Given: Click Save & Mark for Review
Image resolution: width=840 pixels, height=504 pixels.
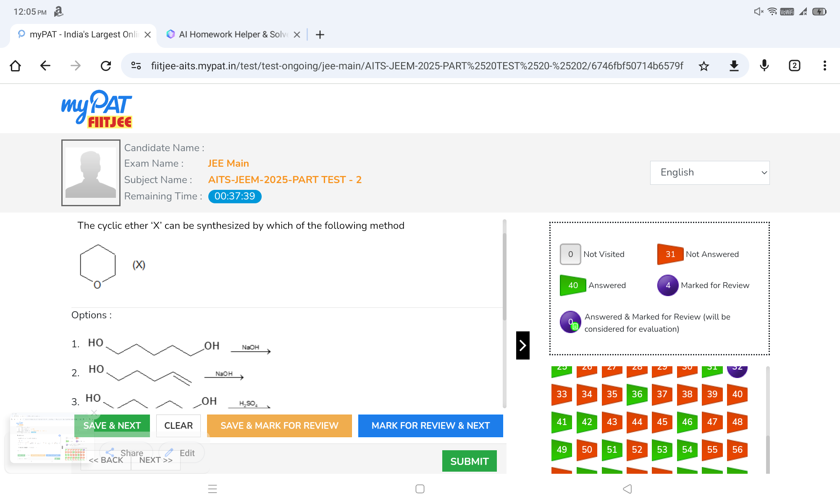Looking at the screenshot, I should coord(279,426).
